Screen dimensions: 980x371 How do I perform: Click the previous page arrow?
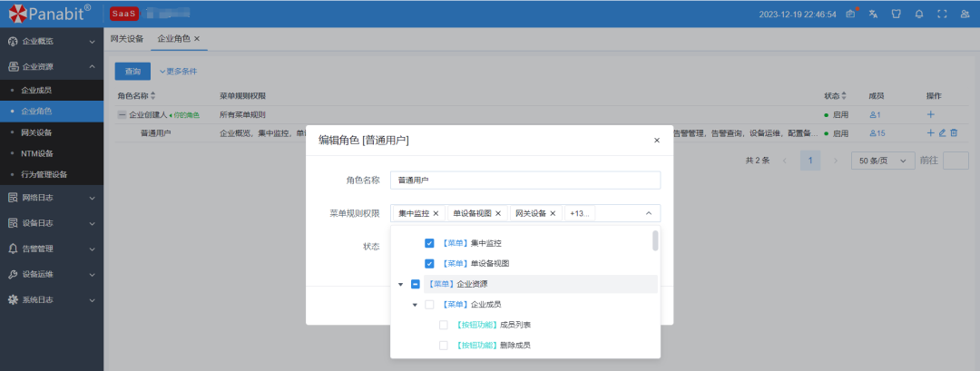[x=785, y=161]
